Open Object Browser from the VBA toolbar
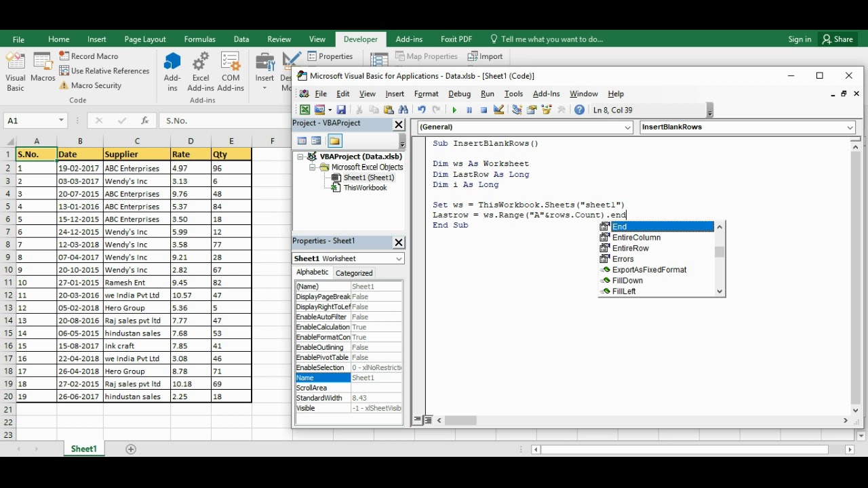Viewport: 868px width, 488px height. pos(547,110)
